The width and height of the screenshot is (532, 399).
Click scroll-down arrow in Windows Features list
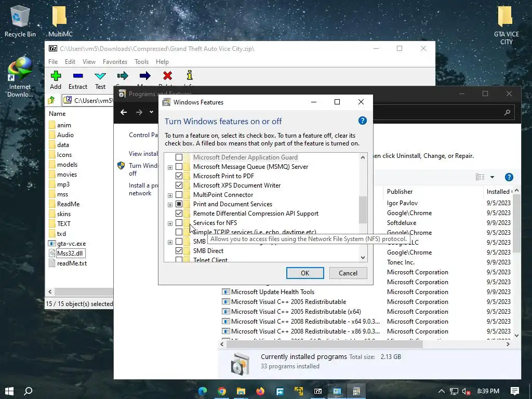tap(363, 258)
